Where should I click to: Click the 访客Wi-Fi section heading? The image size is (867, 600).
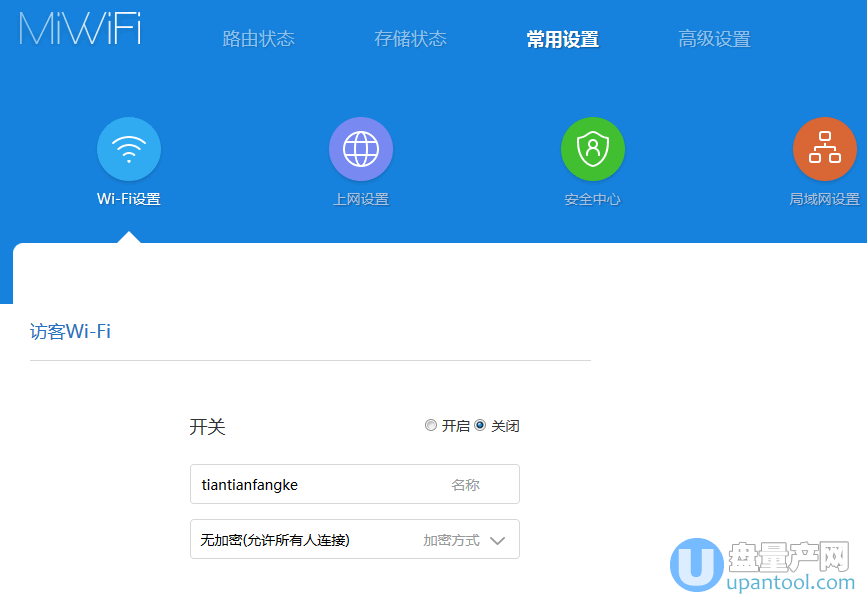[x=70, y=331]
